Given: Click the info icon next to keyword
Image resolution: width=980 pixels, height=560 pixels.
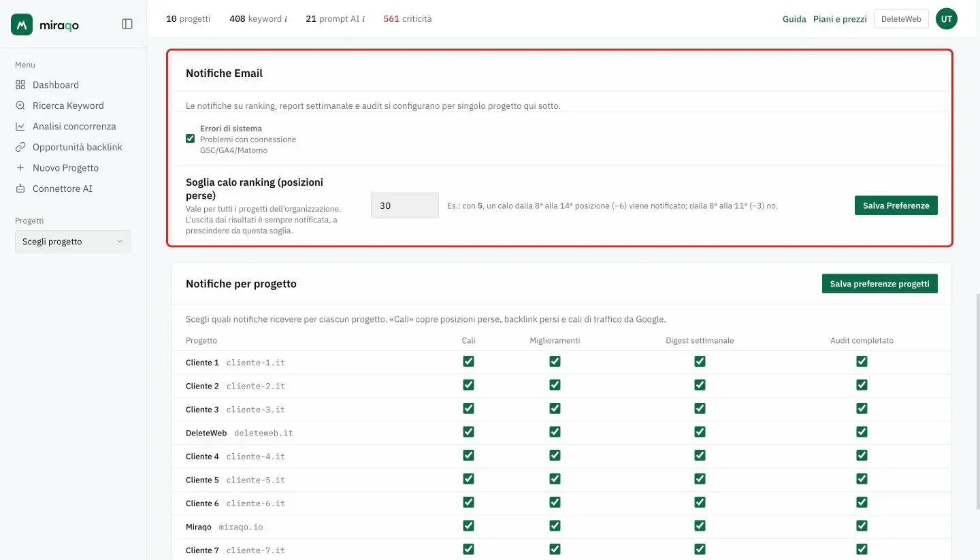Looking at the screenshot, I should pyautogui.click(x=285, y=19).
